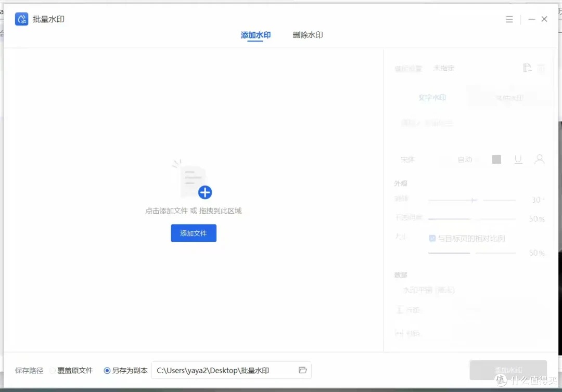Click the 数量 section label
The image size is (562, 392).
pyautogui.click(x=401, y=275)
